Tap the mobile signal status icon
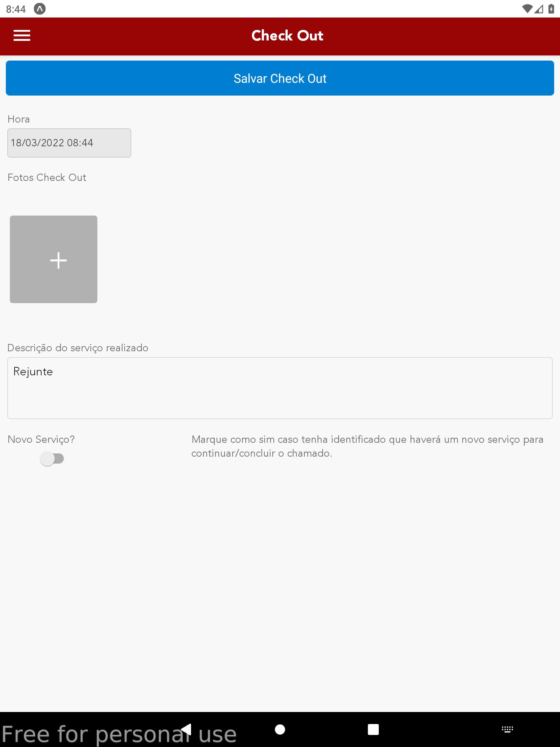The width and height of the screenshot is (560, 747). [539, 9]
